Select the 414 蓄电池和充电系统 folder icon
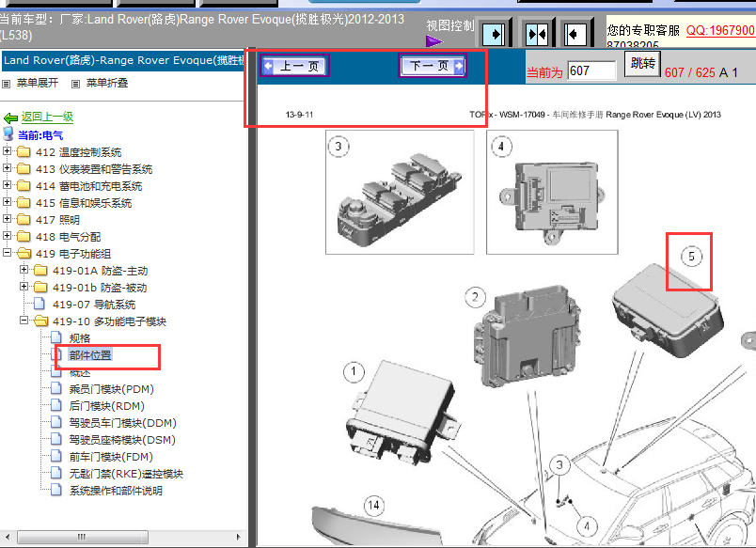756x548 pixels. (24, 186)
